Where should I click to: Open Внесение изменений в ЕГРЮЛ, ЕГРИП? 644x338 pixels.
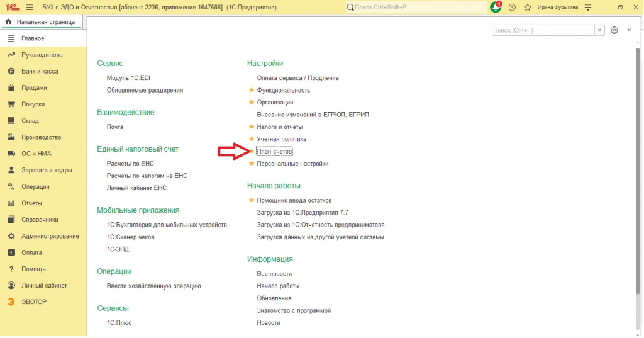tap(313, 115)
